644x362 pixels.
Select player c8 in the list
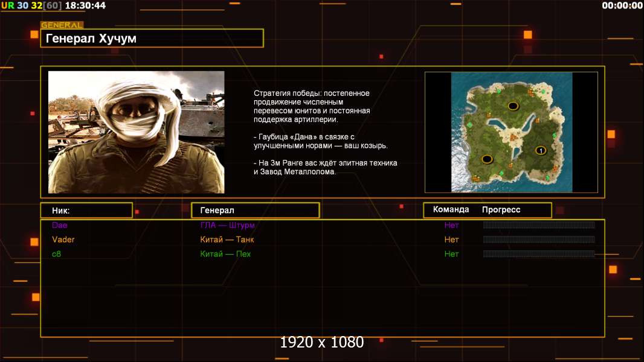tap(57, 254)
